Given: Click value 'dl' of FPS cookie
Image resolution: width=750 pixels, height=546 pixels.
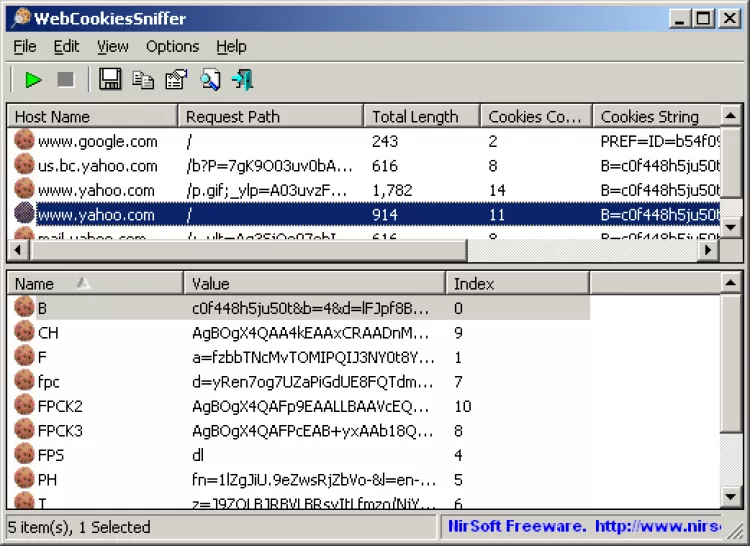Looking at the screenshot, I should coord(198,455).
